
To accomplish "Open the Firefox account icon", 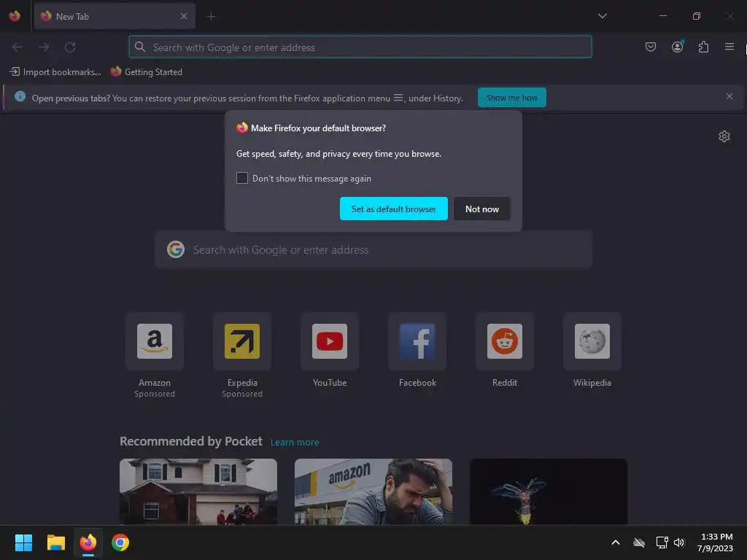I will (677, 47).
